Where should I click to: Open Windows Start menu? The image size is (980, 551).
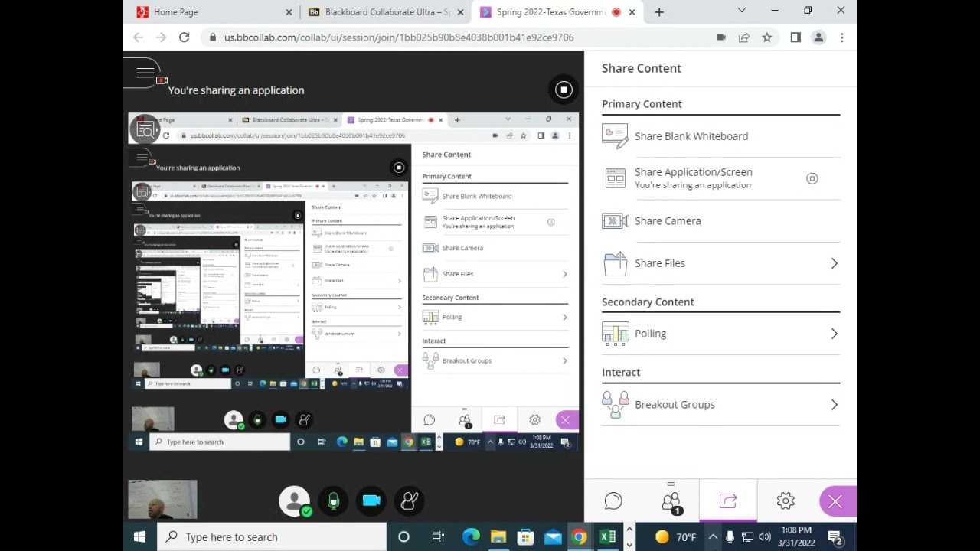[x=139, y=537]
